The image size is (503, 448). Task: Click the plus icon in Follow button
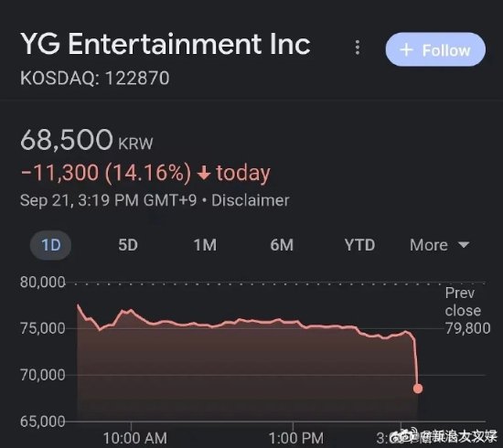coord(406,50)
